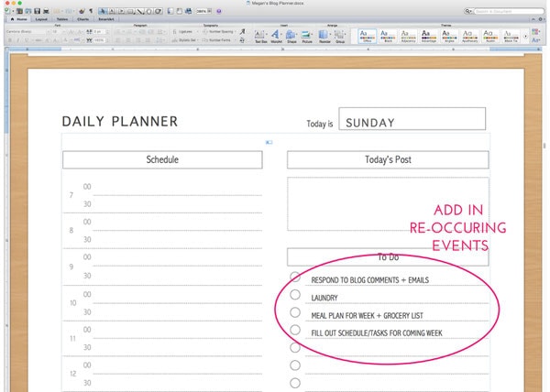Image resolution: width=550 pixels, height=392 pixels.
Task: Click the SUNDAY text field
Action: pos(412,121)
